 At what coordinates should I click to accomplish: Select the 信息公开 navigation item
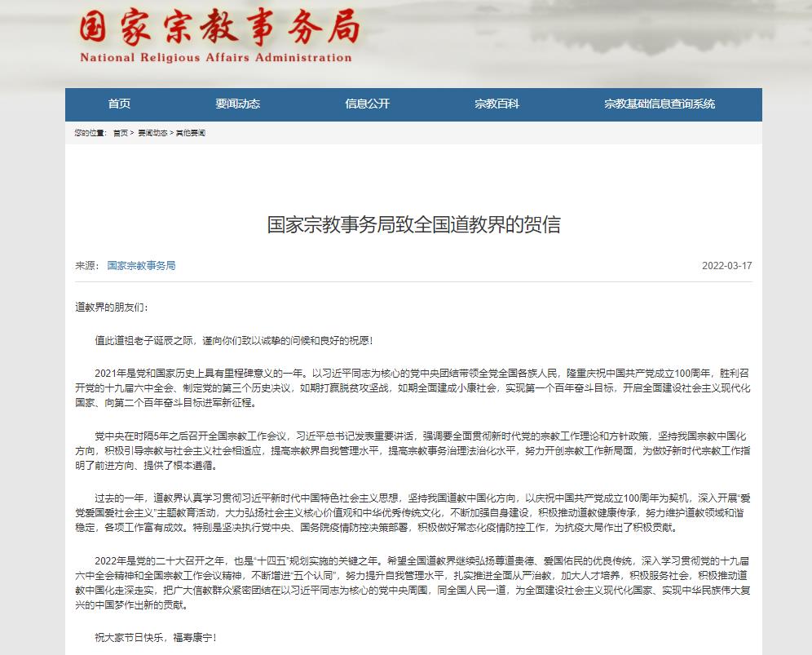367,104
